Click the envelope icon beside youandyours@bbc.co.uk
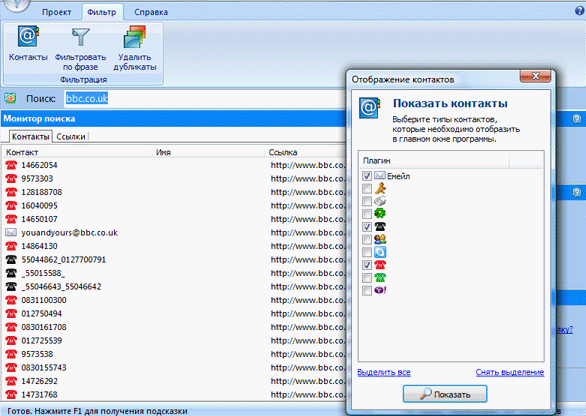 [x=11, y=232]
